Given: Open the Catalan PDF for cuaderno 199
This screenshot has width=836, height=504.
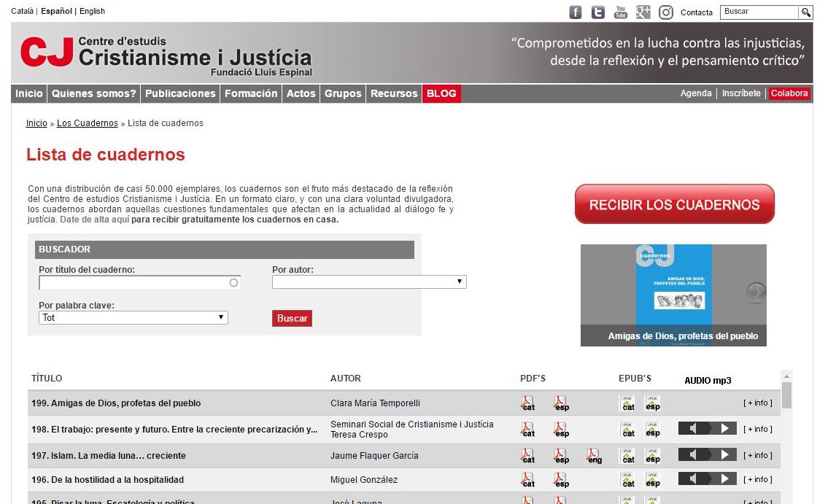Looking at the screenshot, I should 527,403.
